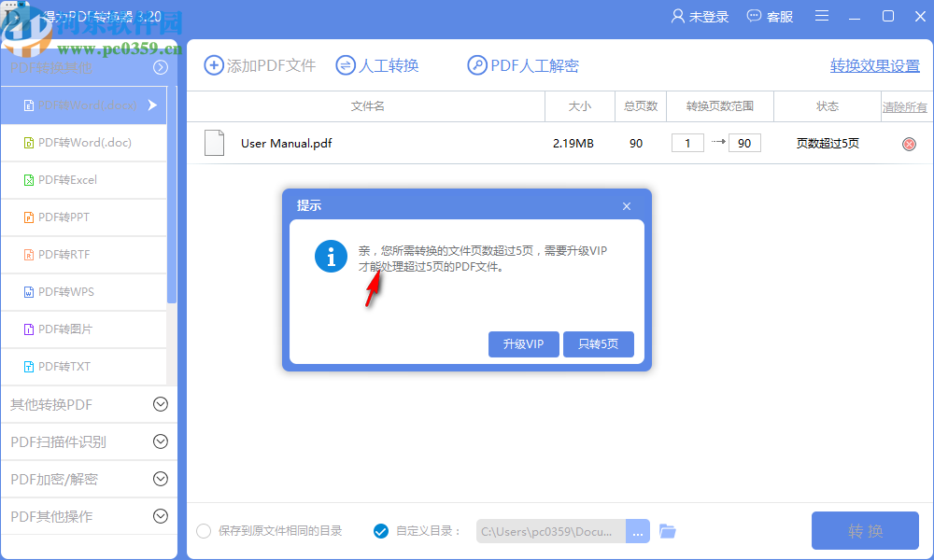This screenshot has height=560, width=934.
Task: Expand the PDF加密/解密 section
Action: click(x=89, y=479)
